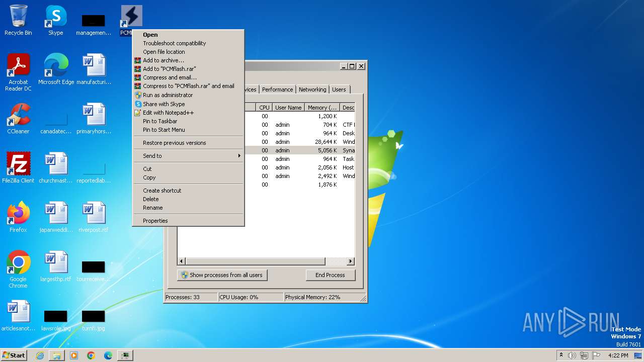The width and height of the screenshot is (644, 362).
Task: Select process row with 28,644 K memory
Action: (300, 142)
